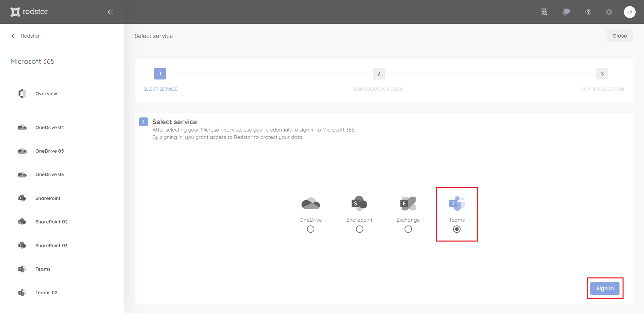Open the JR user avatar menu
The width and height of the screenshot is (644, 313).
point(630,12)
